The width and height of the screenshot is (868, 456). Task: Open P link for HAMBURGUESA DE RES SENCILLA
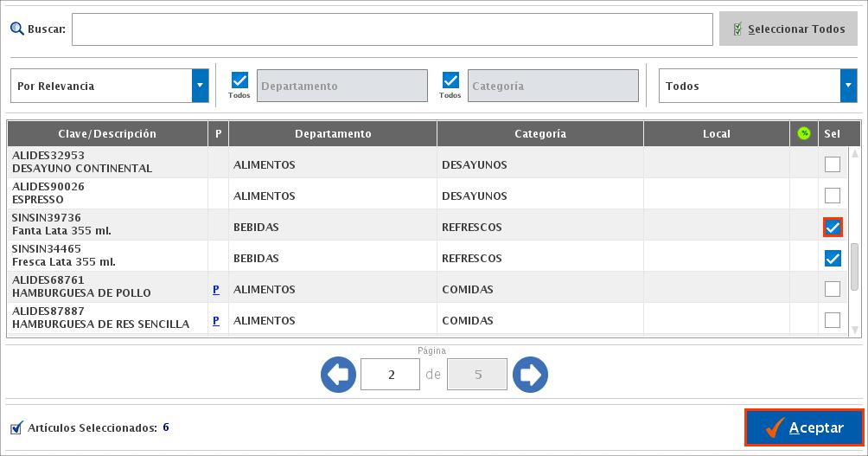[x=216, y=320]
